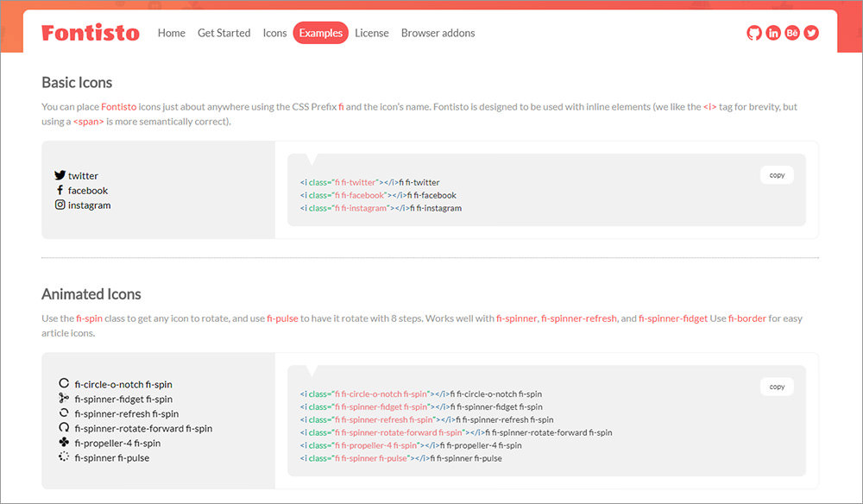This screenshot has height=504, width=863.
Task: Click the <span> highlighted text
Action: click(x=89, y=122)
